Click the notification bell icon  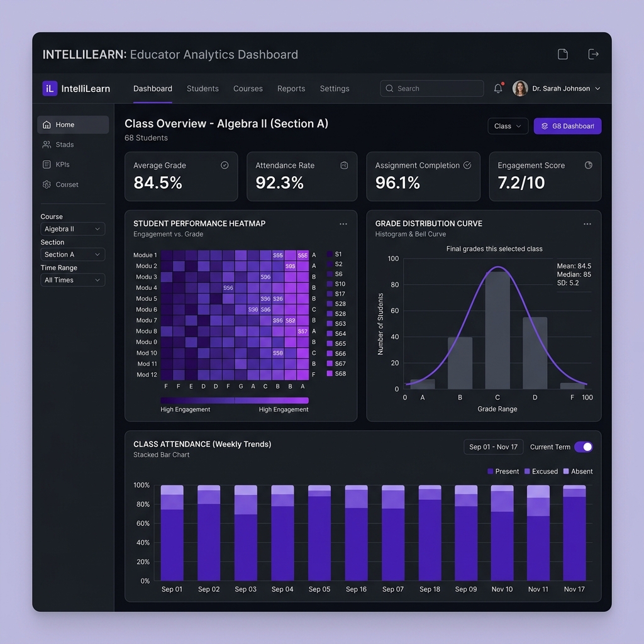coord(498,88)
